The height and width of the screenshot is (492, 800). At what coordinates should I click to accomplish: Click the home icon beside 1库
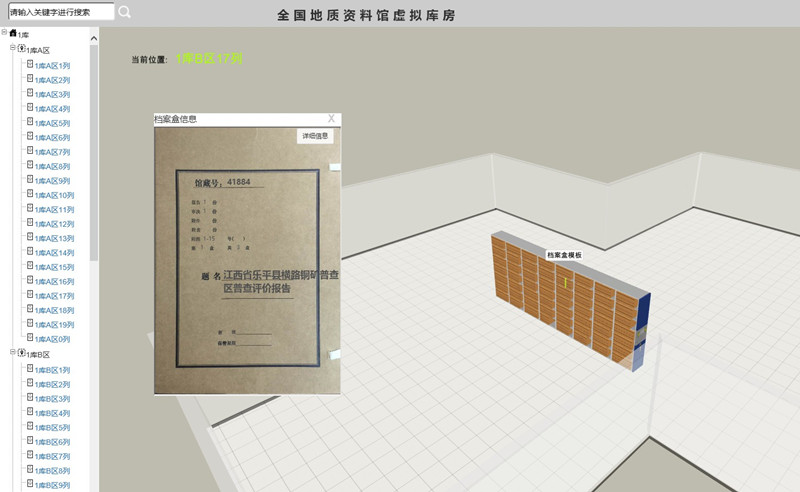[x=13, y=34]
